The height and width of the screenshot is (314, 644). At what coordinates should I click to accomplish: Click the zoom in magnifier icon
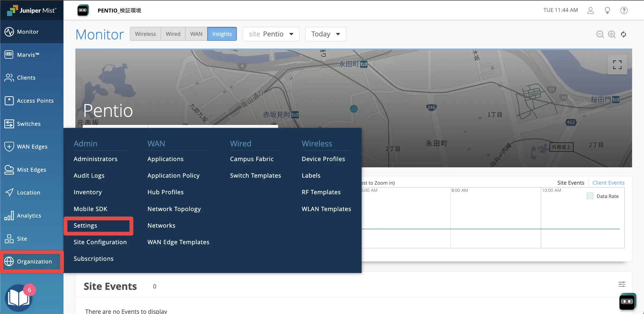(x=612, y=34)
